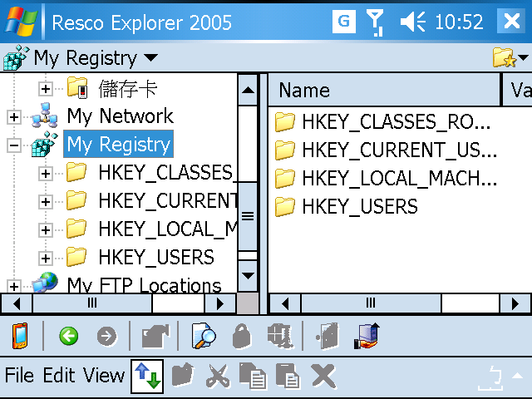This screenshot has width=532, height=399.
Task: Click tree pane scroll down arrow
Action: (248, 275)
